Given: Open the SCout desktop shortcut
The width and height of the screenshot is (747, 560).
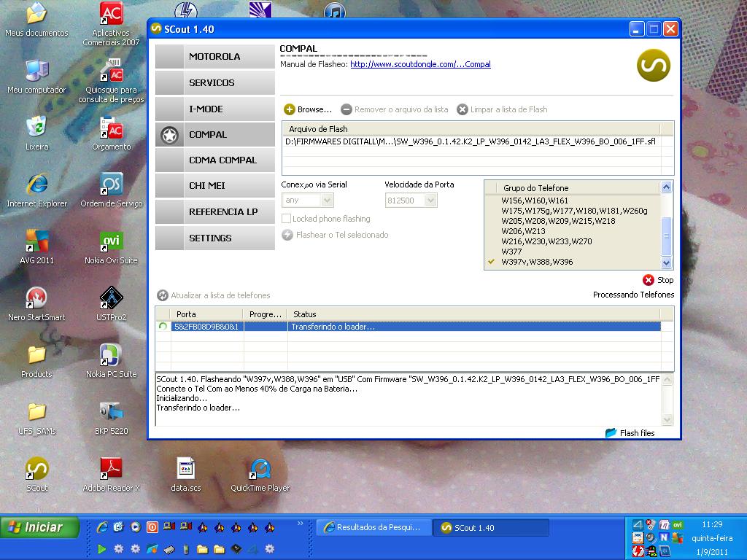Looking at the screenshot, I should point(36,474).
